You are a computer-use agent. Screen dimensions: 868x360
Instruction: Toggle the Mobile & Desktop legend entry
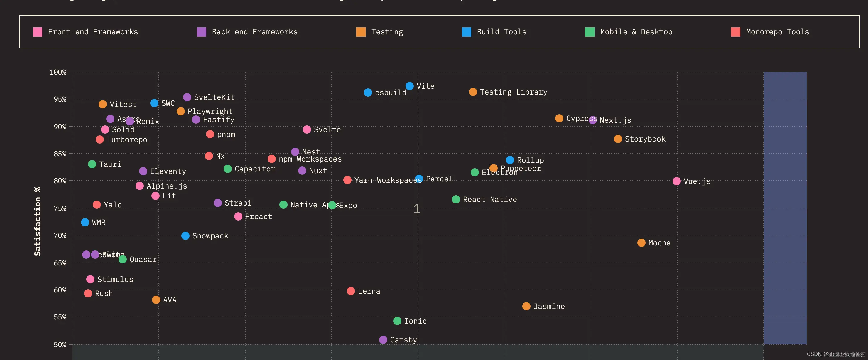tap(636, 32)
